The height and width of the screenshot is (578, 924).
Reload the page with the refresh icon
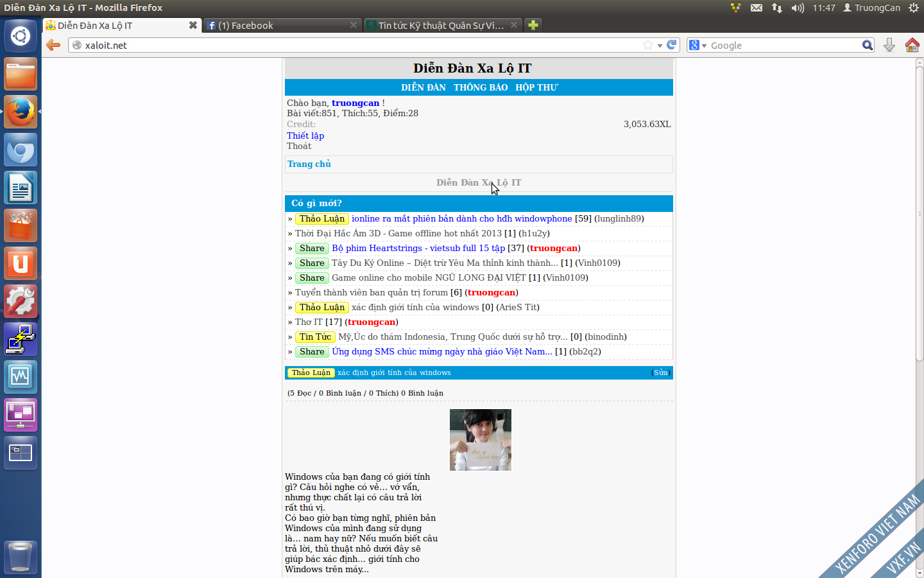pos(672,45)
